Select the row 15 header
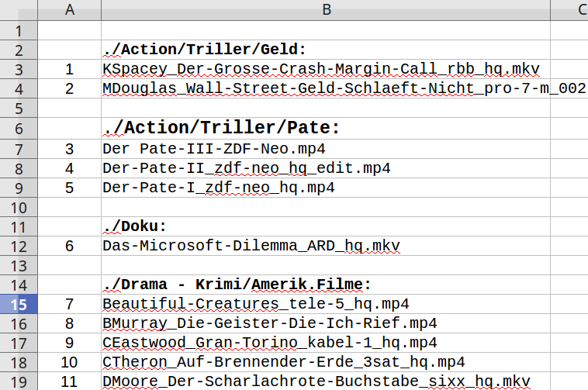Viewport: 588px width, 390px height. [x=19, y=304]
